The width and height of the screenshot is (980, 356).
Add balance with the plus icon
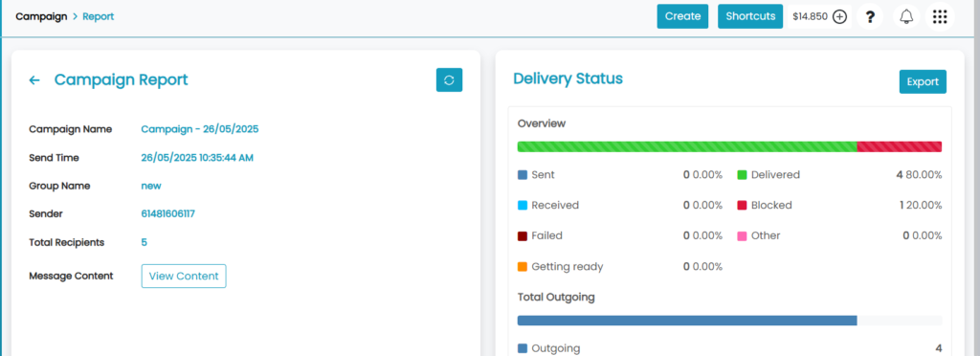coord(839,17)
